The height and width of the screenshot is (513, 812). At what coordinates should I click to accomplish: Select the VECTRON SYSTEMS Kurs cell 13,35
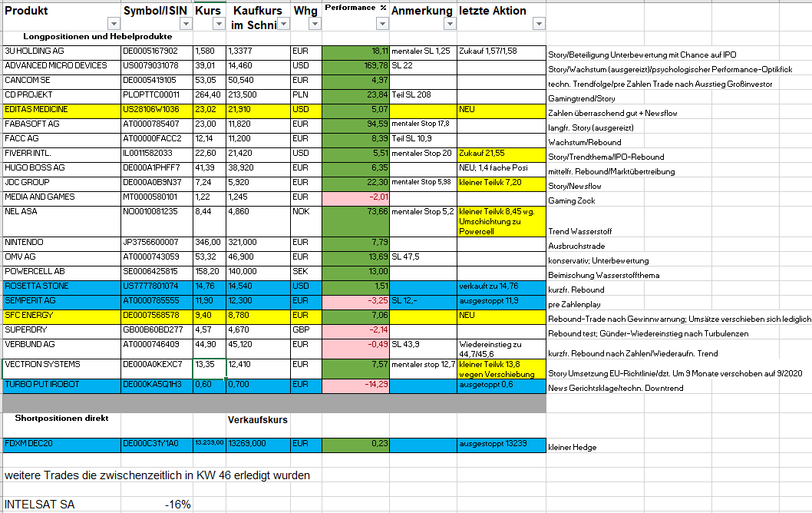pyautogui.click(x=209, y=365)
